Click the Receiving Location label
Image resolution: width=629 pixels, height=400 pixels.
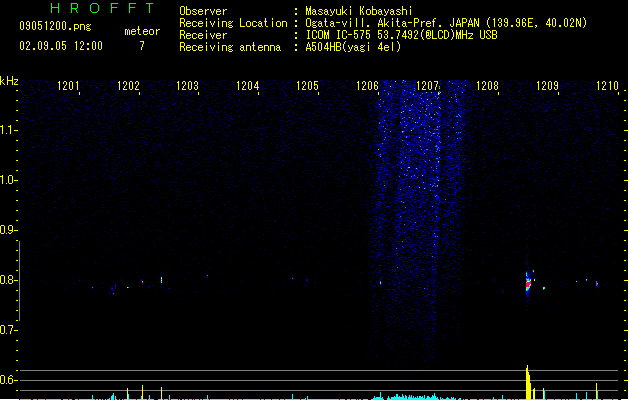point(233,23)
